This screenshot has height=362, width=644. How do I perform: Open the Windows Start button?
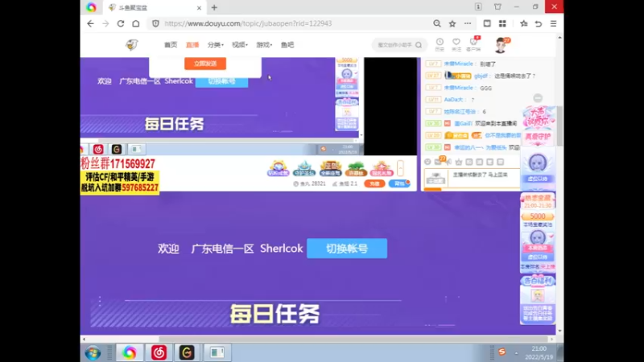(x=93, y=353)
